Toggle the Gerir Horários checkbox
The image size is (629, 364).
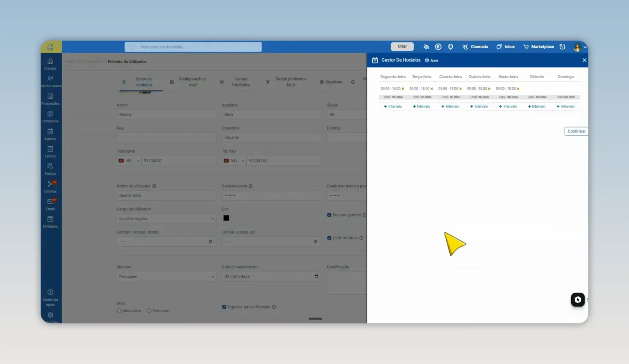coord(329,238)
